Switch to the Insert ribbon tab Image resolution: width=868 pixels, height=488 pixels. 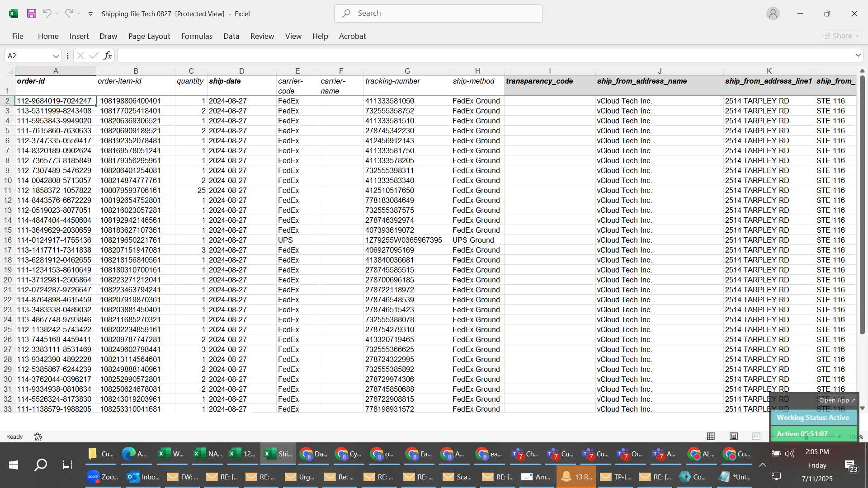(x=79, y=36)
